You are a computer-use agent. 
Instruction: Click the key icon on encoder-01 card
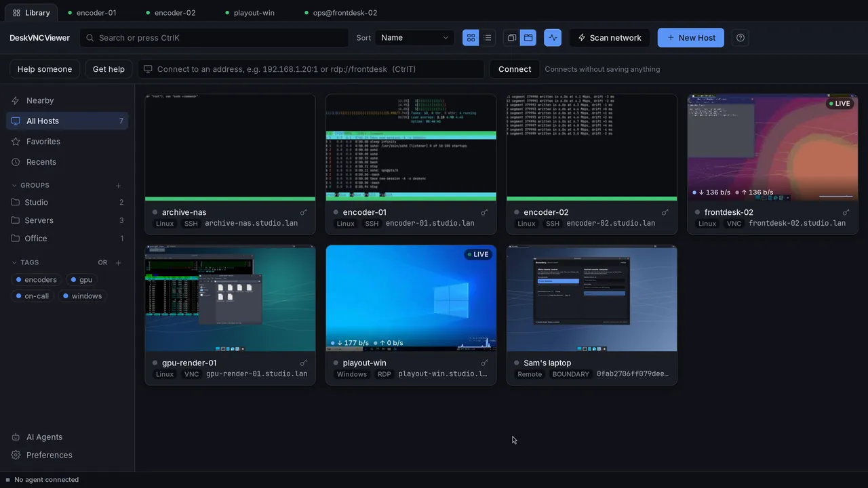[484, 212]
